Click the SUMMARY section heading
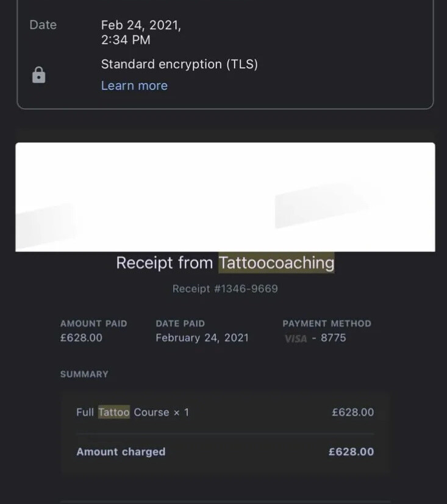 84,374
